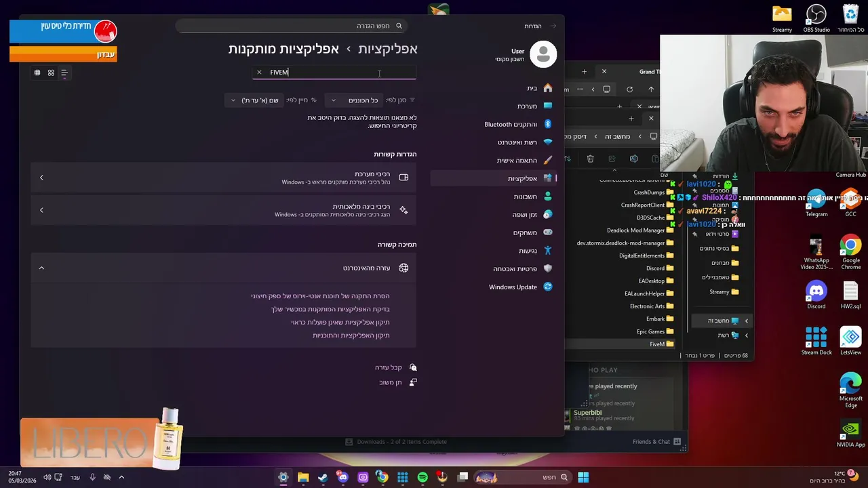Click the Settings search box at top
Image resolution: width=868 pixels, height=488 pixels.
pos(292,26)
